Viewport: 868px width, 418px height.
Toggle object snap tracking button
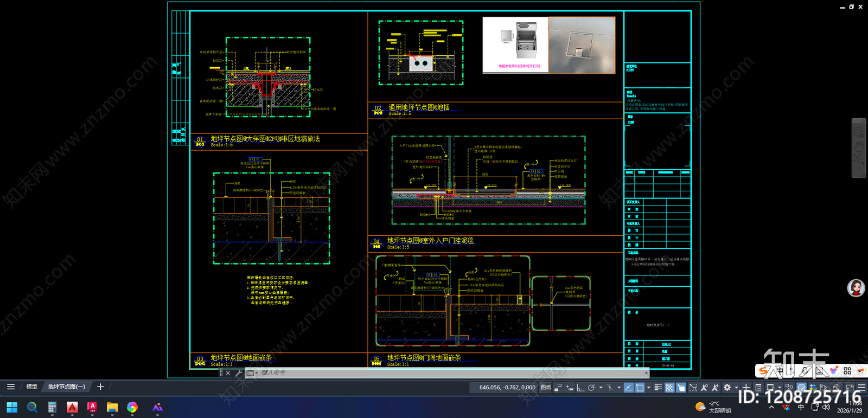click(628, 388)
